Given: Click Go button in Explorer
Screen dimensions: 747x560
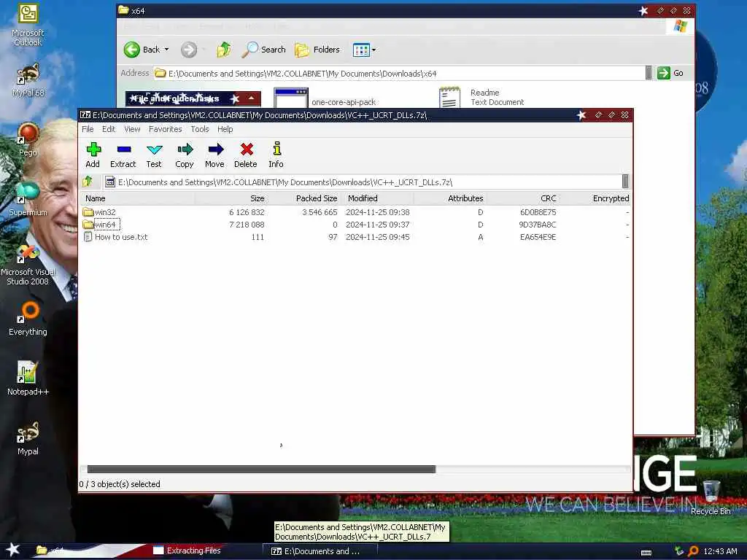Looking at the screenshot, I should click(671, 73).
